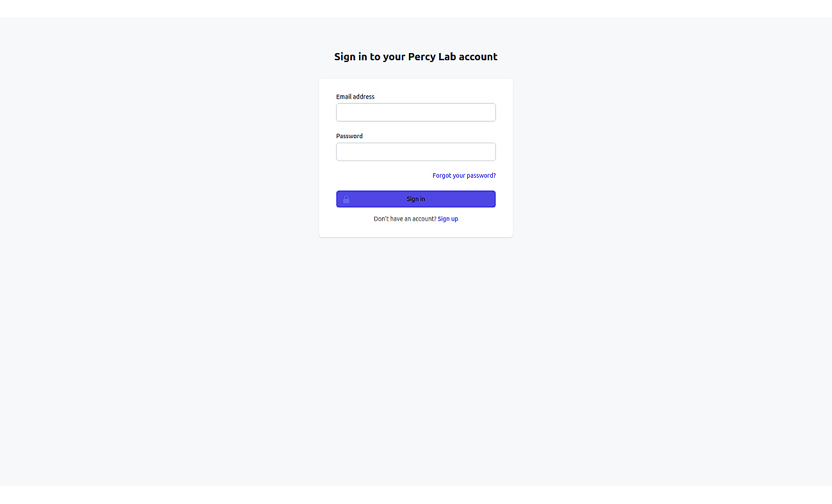Click the white footer strip at the bottom
Viewport: 832px width, 504px height.
point(416,494)
